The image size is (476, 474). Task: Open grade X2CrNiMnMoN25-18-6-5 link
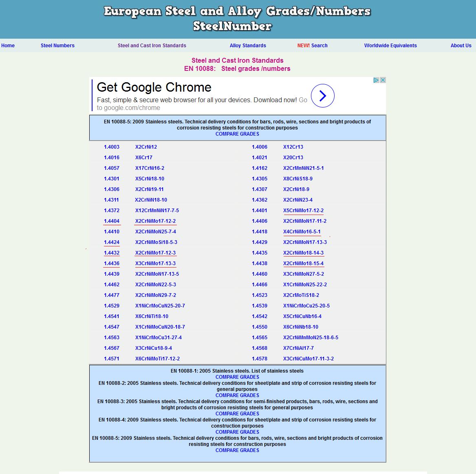pos(311,338)
